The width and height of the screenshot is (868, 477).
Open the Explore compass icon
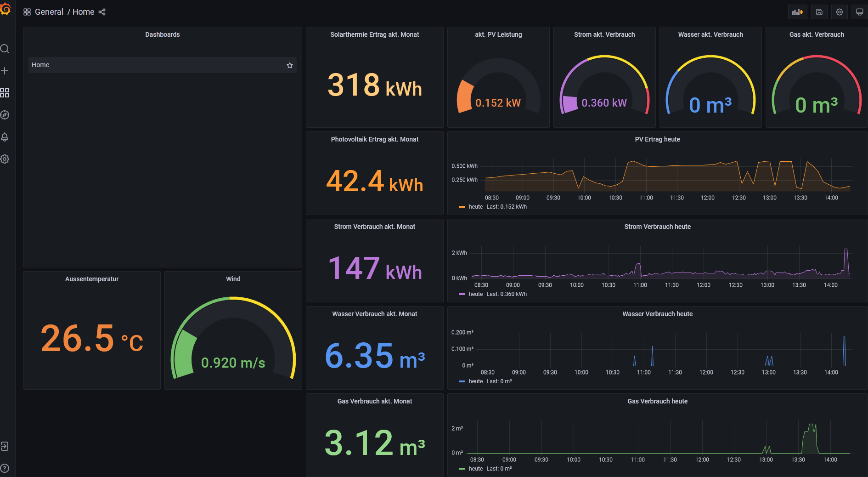[x=5, y=115]
